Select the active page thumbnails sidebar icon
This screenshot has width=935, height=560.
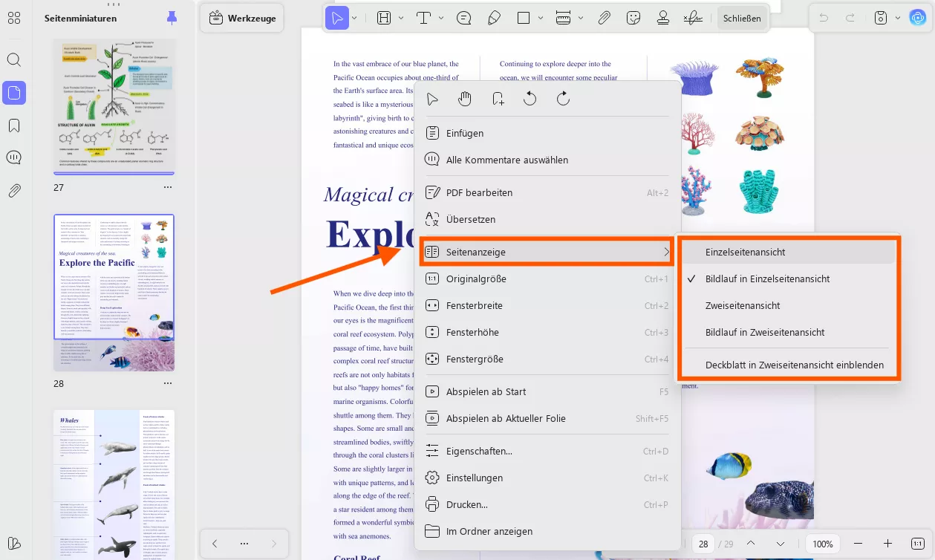pos(14,93)
